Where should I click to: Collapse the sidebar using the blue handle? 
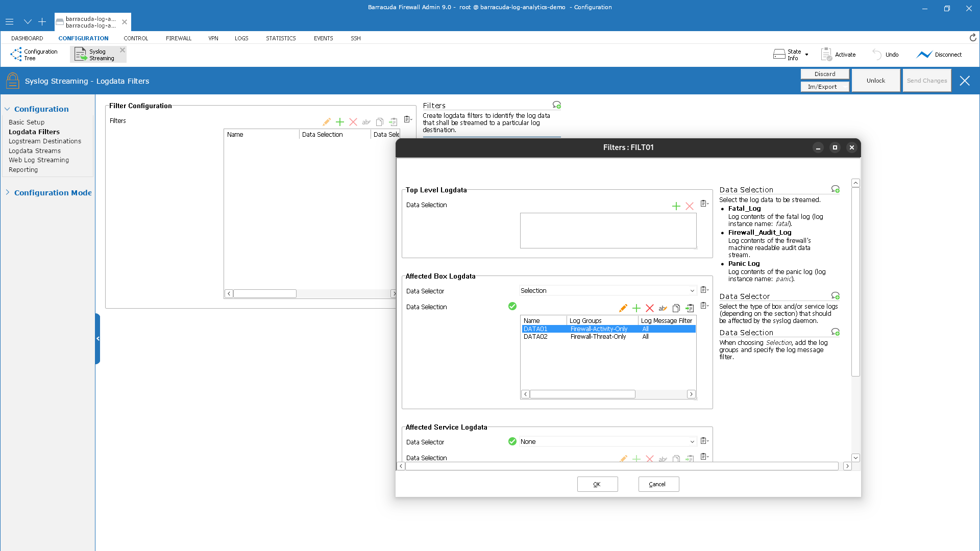(x=97, y=339)
